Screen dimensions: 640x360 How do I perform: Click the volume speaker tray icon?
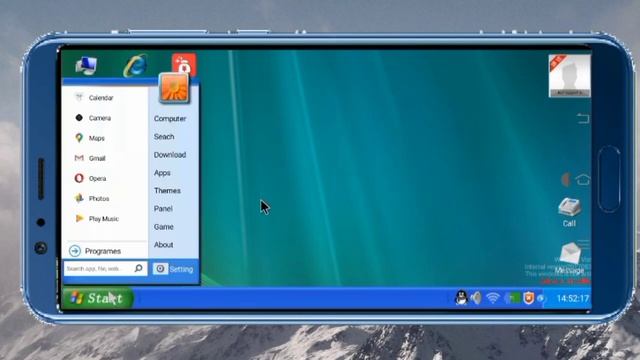476,298
